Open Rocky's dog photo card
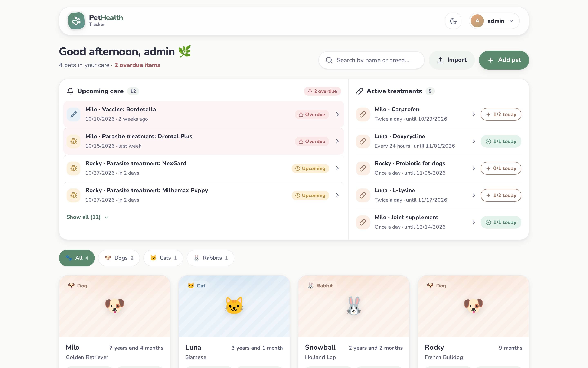 coord(473,306)
